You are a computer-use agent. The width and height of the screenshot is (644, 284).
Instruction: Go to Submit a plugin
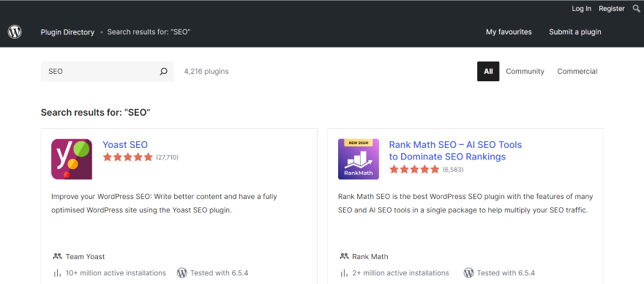pyautogui.click(x=575, y=32)
